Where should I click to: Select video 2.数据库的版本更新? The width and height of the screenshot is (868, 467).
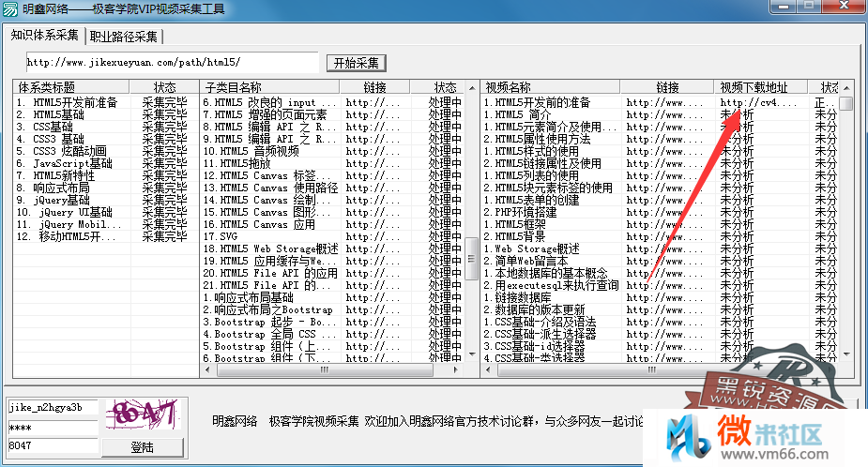(534, 309)
